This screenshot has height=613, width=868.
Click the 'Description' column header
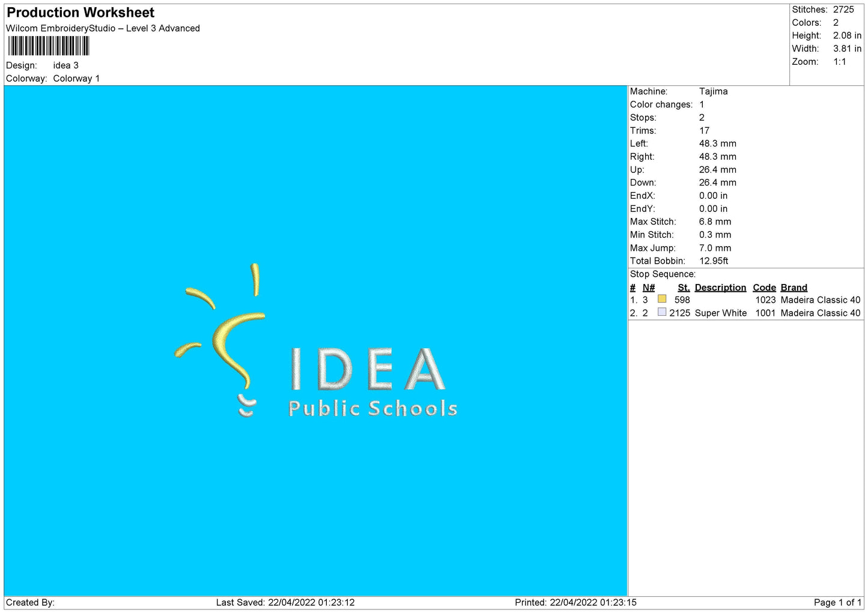[720, 288]
